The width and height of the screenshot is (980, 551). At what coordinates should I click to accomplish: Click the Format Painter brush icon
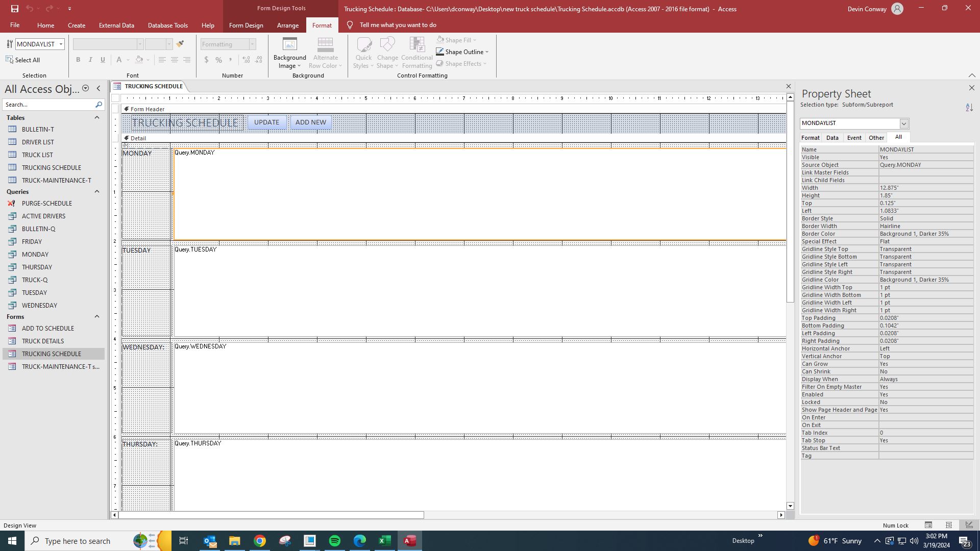coord(180,44)
